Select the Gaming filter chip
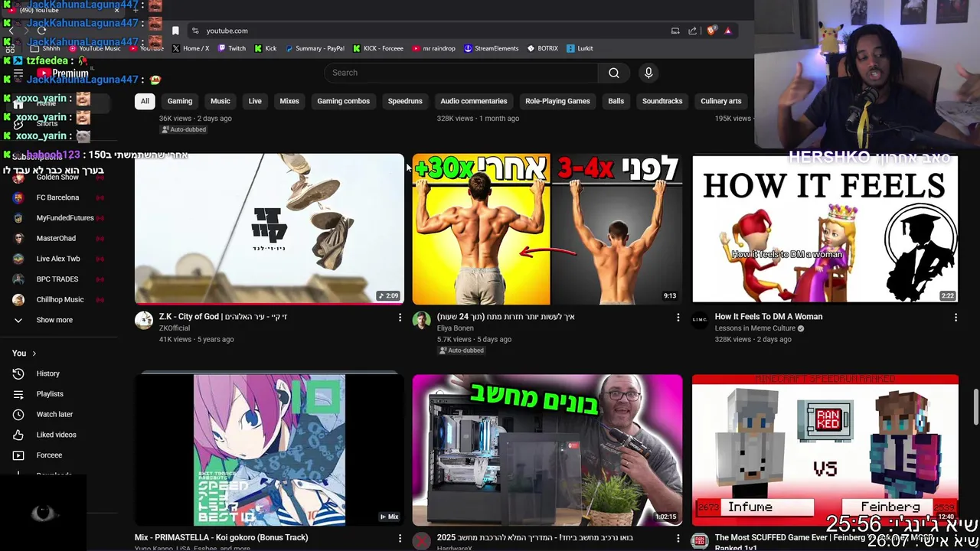This screenshot has height=551, width=980. point(180,101)
